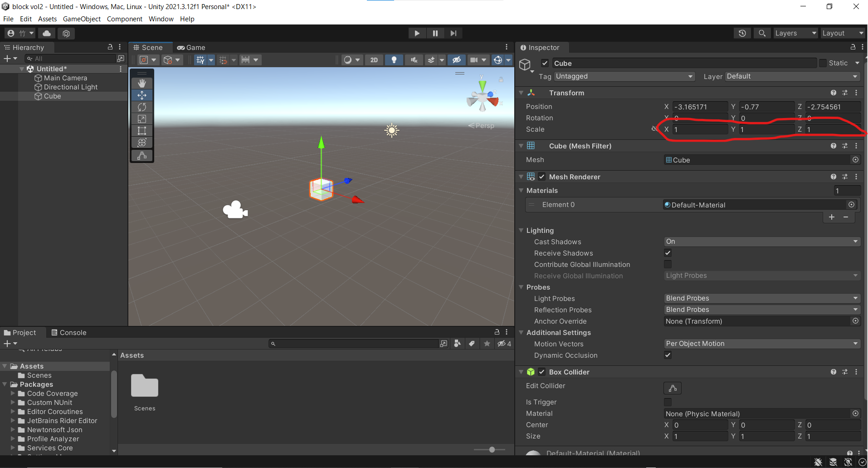Toggle 2D view mode
Viewport: 868px width, 468px height.
374,60
